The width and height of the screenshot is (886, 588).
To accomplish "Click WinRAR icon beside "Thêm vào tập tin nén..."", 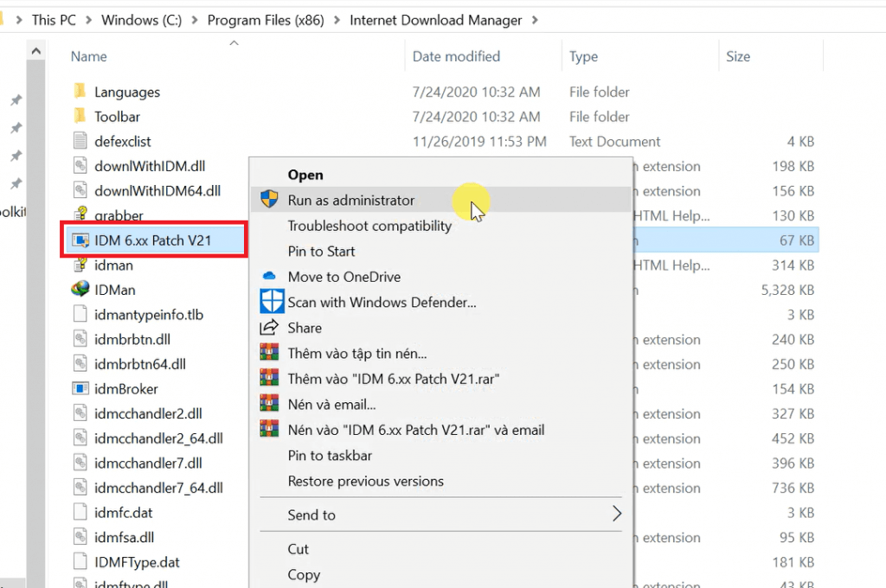I will [271, 354].
